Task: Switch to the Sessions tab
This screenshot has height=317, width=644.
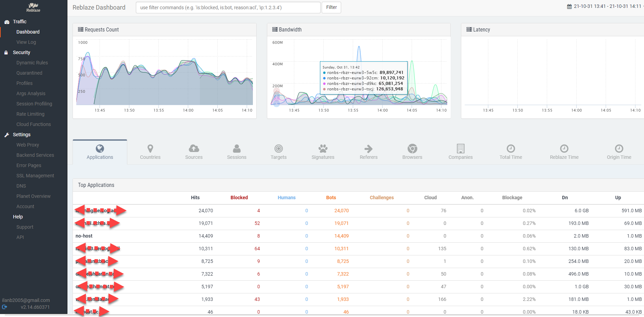Action: point(237,152)
